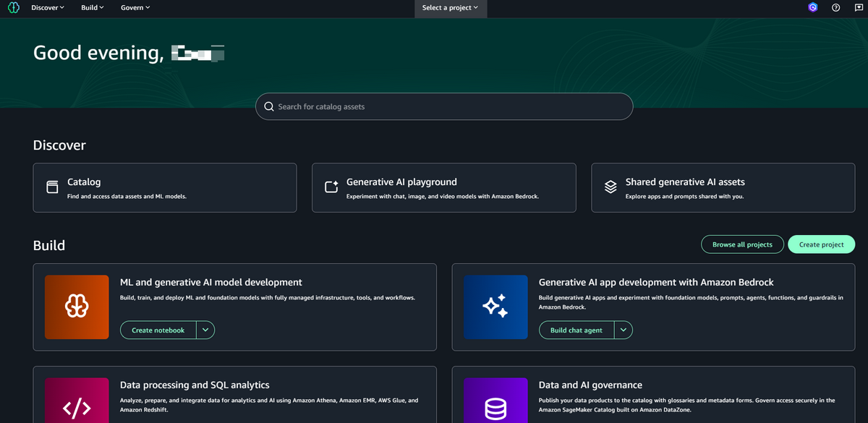The height and width of the screenshot is (423, 868).
Task: Click the purple Data governance database icon
Action: tap(496, 401)
